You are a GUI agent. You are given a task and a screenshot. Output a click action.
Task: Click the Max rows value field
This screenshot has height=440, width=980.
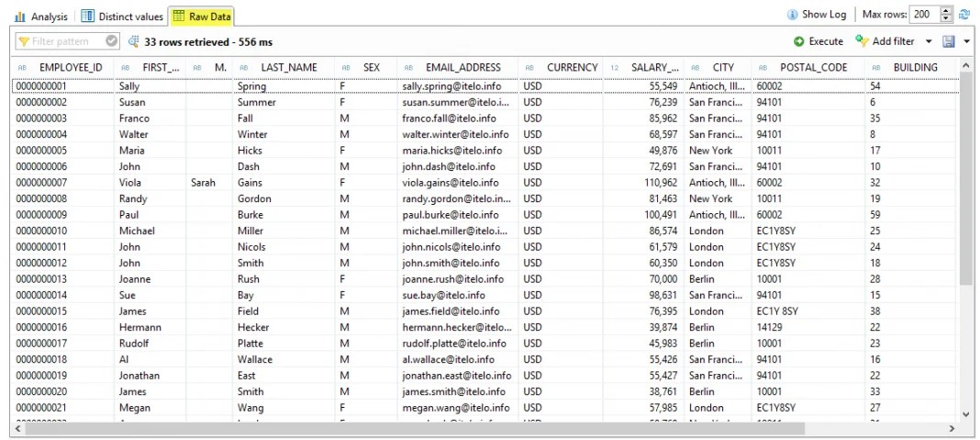pos(925,15)
